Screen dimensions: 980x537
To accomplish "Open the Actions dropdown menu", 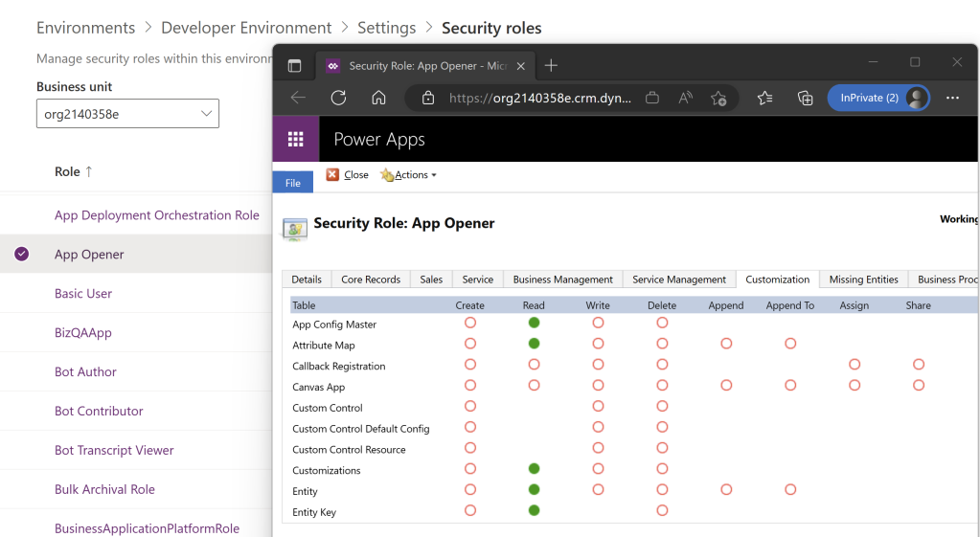I will coord(409,175).
